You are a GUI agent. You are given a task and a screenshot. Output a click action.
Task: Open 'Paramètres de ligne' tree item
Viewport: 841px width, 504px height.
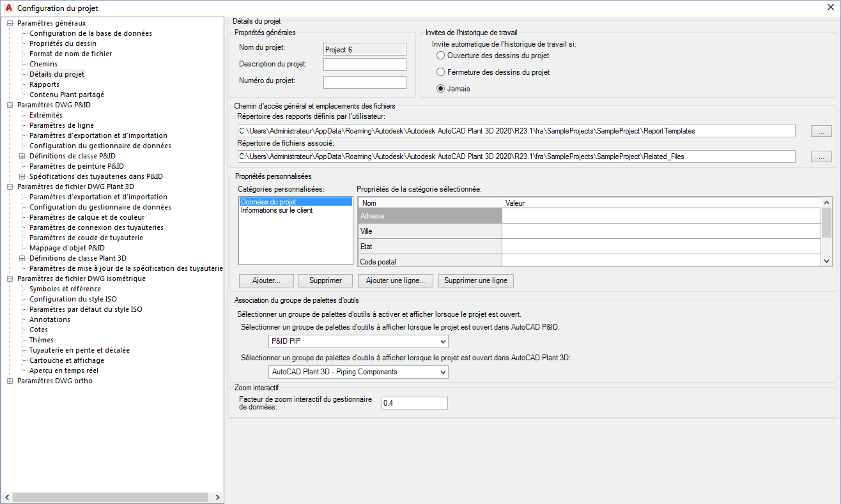62,125
